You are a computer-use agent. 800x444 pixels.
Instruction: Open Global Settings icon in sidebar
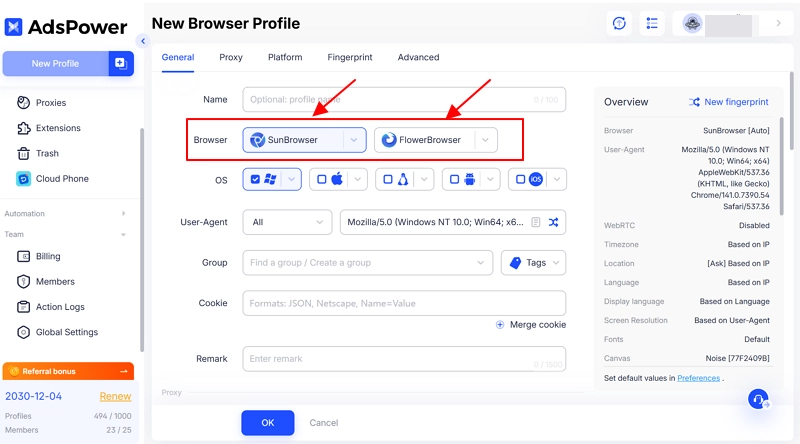23,332
